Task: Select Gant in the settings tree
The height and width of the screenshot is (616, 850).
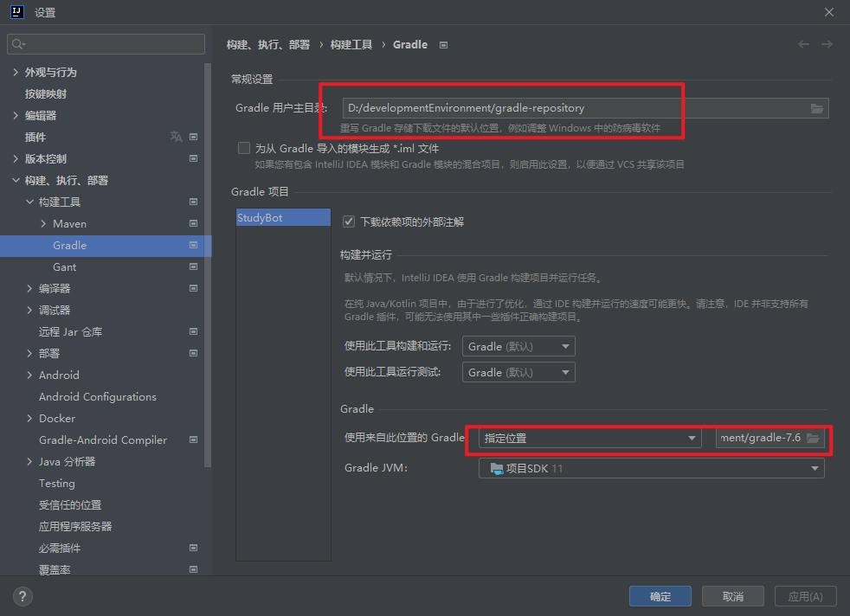Action: click(x=65, y=267)
